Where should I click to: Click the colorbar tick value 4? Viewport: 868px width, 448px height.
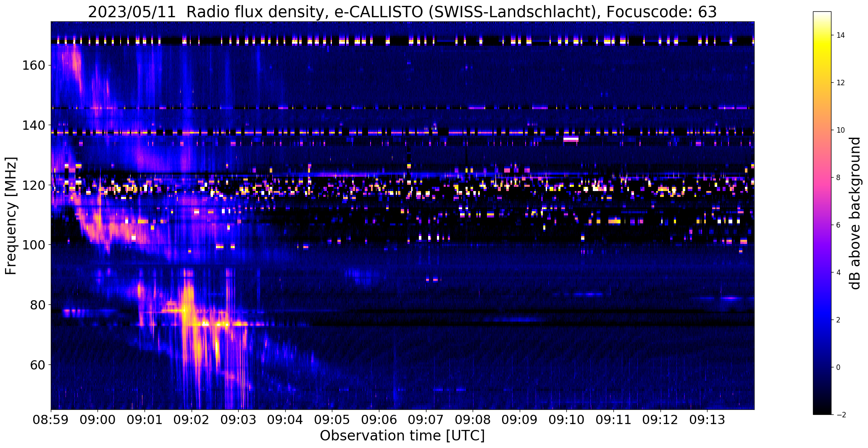839,272
